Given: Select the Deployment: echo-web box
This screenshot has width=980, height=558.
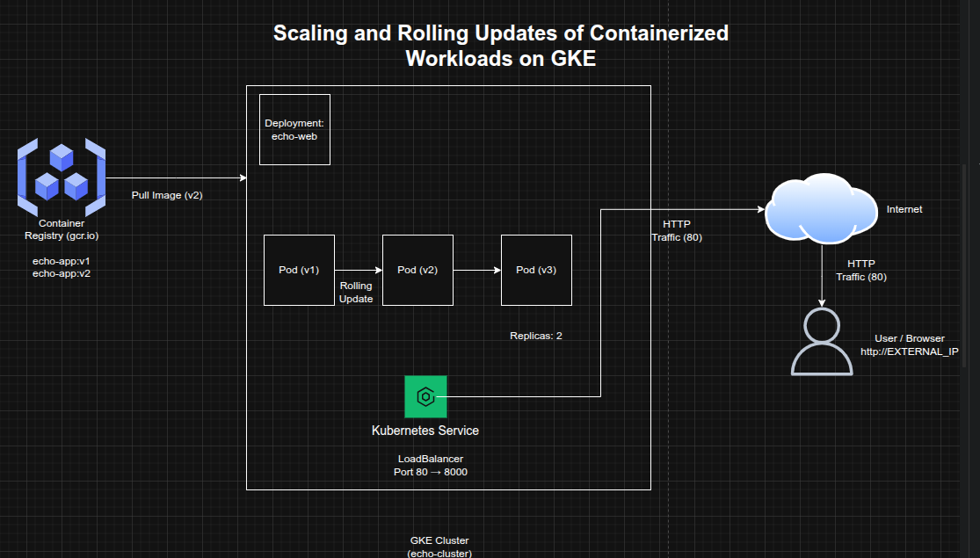Looking at the screenshot, I should point(294,129).
